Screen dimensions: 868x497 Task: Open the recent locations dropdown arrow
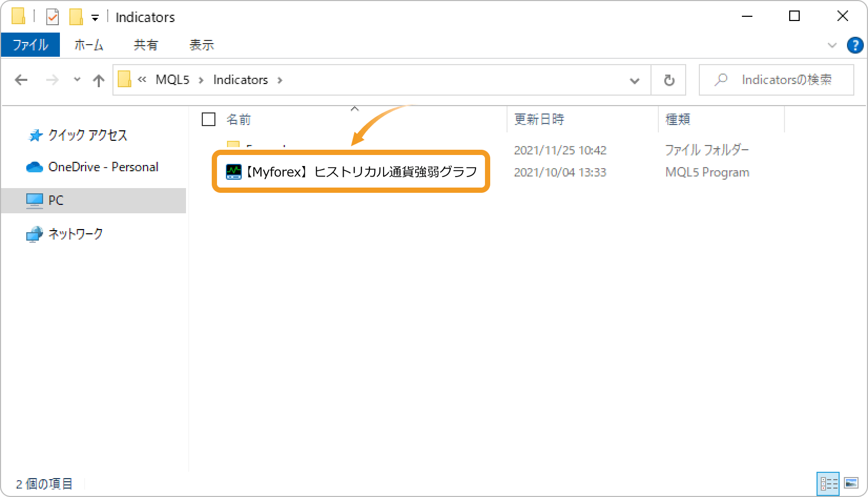click(x=77, y=80)
